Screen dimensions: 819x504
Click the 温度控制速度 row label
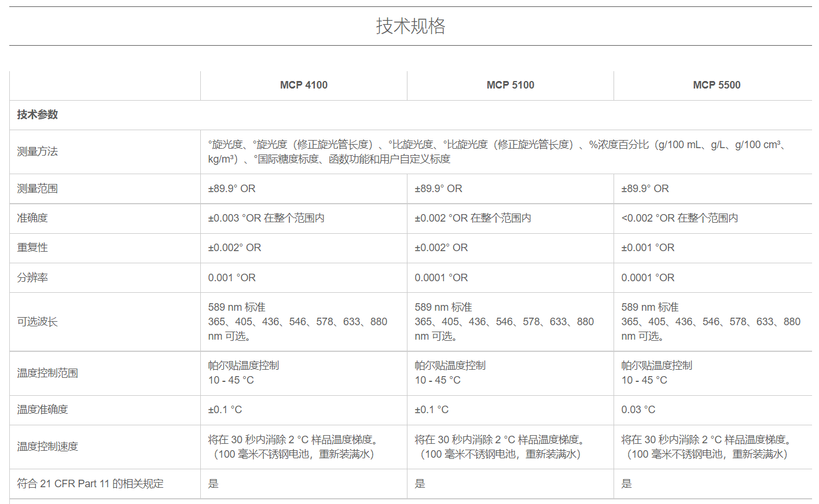pyautogui.click(x=47, y=447)
